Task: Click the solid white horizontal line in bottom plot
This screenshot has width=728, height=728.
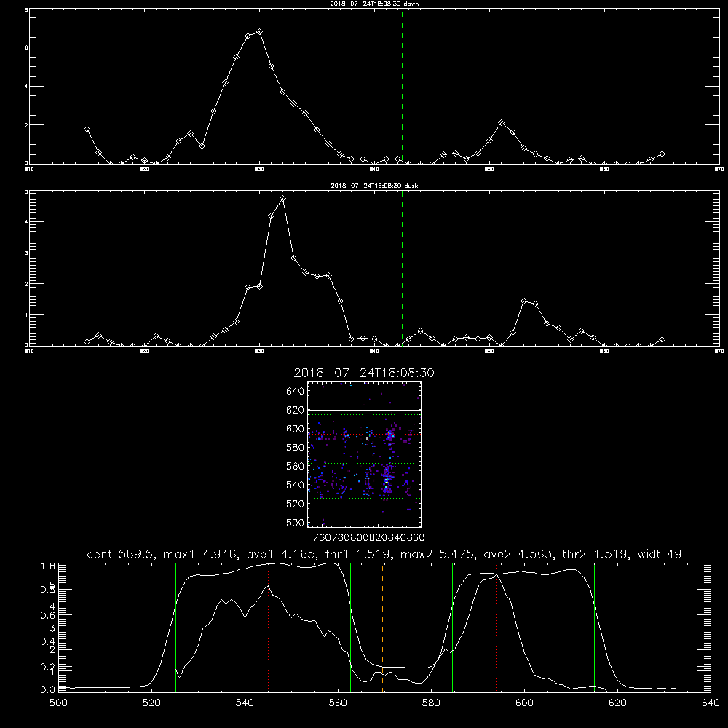Action: 384,628
